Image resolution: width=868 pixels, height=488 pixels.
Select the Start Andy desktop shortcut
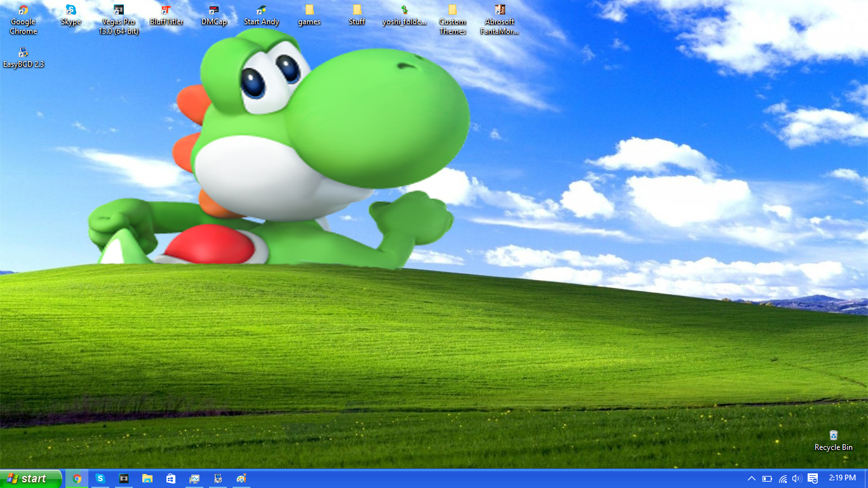(x=262, y=15)
